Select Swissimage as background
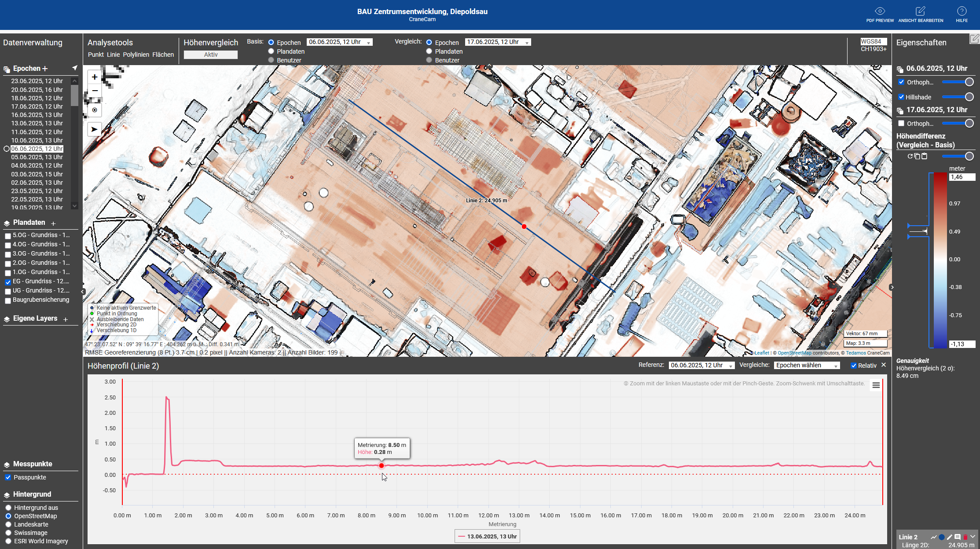This screenshot has width=980, height=549. tap(8, 533)
